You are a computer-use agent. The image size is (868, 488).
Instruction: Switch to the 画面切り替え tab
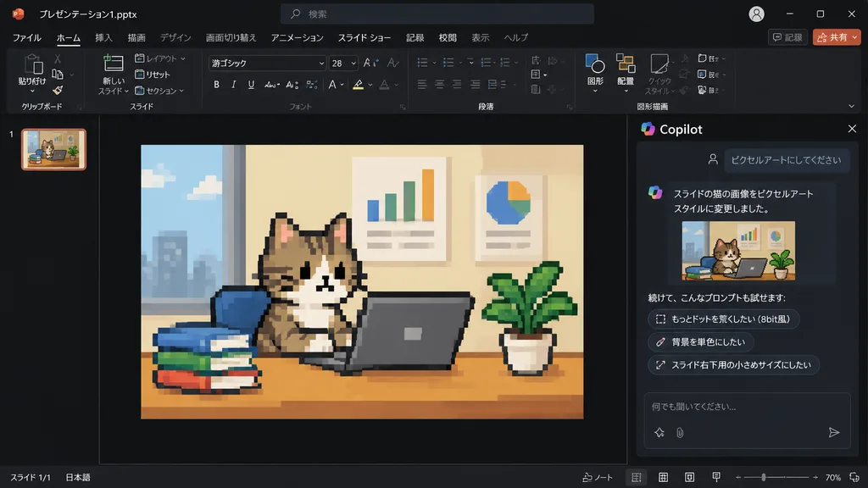point(231,37)
